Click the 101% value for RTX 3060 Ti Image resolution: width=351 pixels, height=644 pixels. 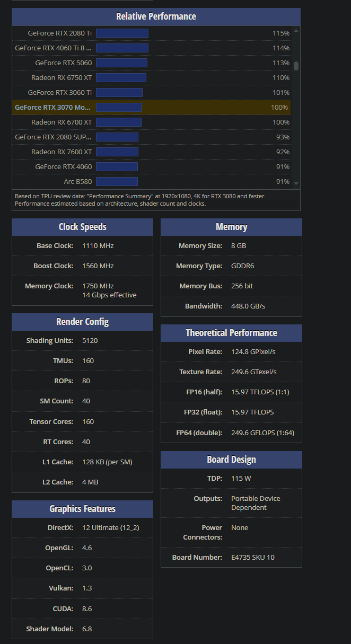pos(281,92)
